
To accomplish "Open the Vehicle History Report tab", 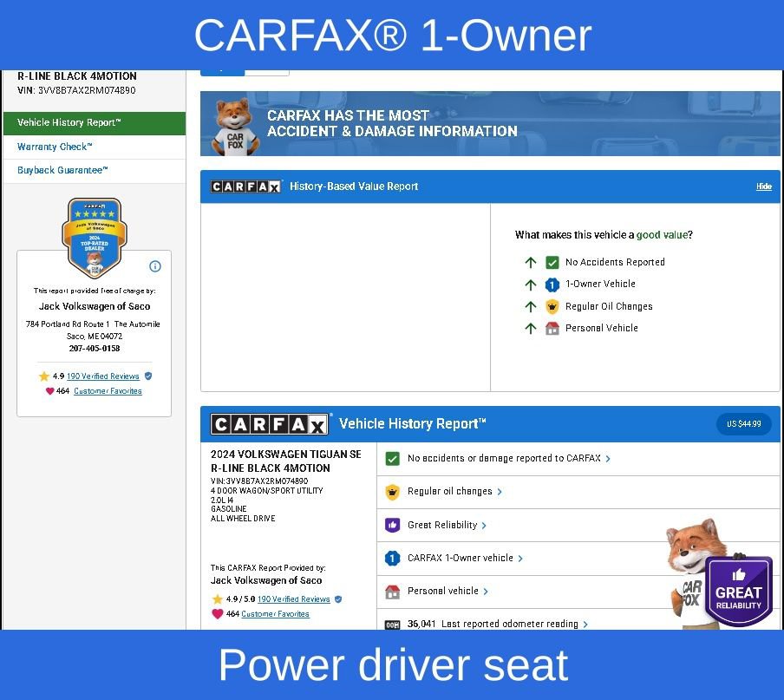I will [x=94, y=123].
